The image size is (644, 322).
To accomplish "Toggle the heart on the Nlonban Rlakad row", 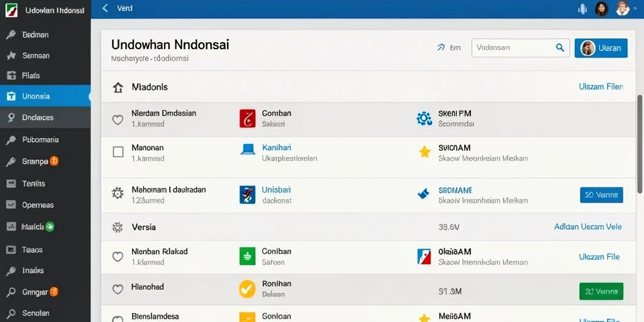I will (118, 257).
